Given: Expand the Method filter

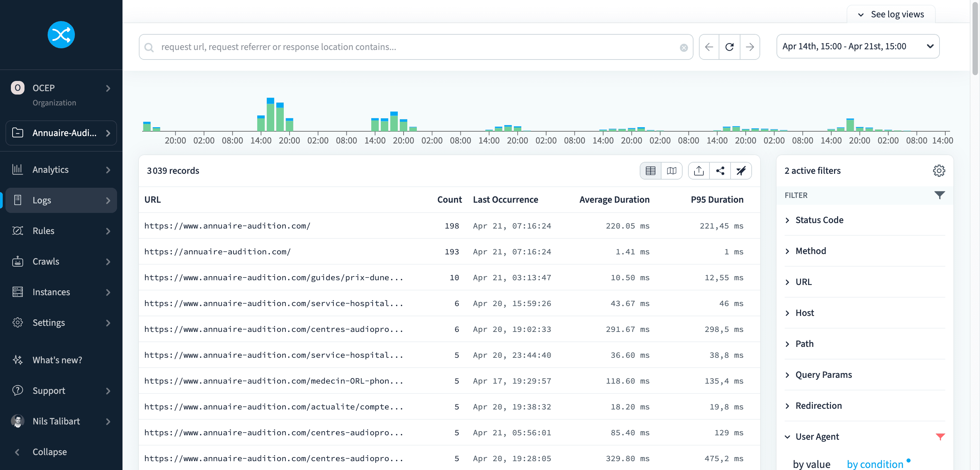Looking at the screenshot, I should [x=865, y=251].
